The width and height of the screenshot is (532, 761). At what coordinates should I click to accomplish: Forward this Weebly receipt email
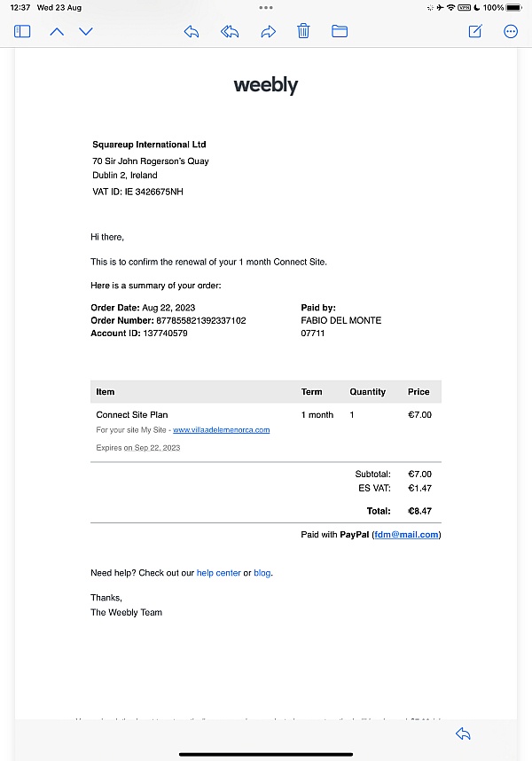point(268,32)
